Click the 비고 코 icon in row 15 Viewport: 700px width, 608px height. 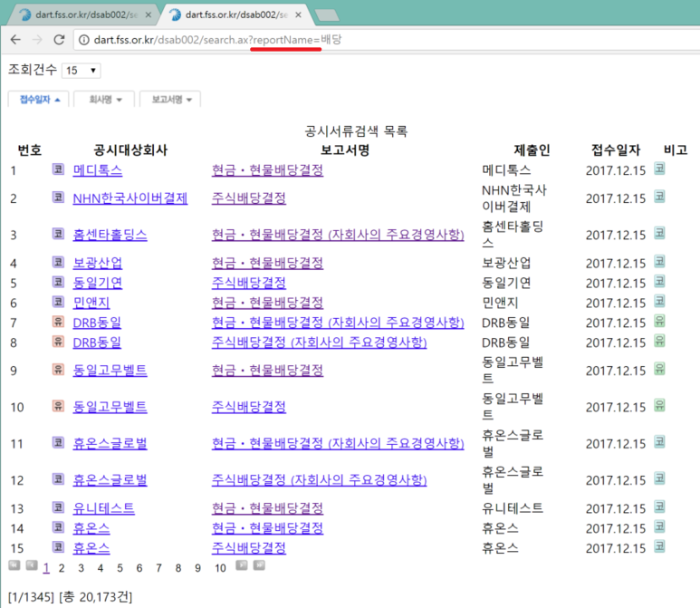[659, 546]
